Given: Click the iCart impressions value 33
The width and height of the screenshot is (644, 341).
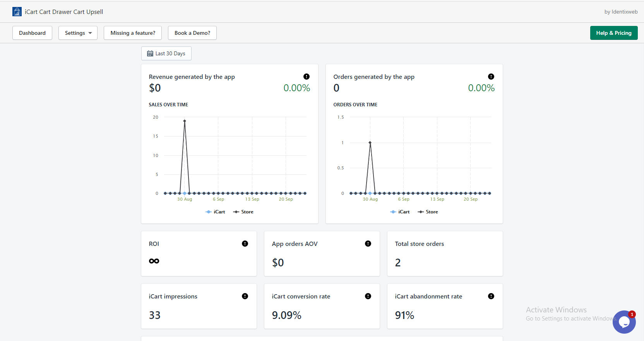Looking at the screenshot, I should click(155, 315).
